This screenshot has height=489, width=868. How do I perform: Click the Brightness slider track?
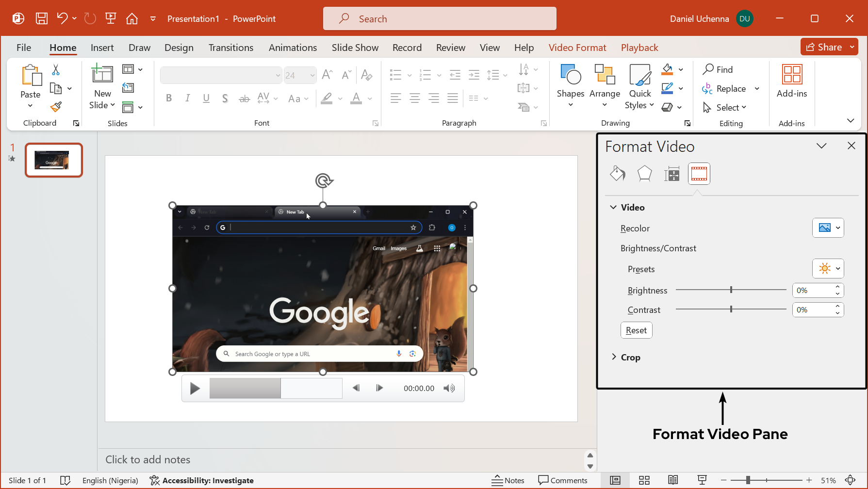[730, 290]
